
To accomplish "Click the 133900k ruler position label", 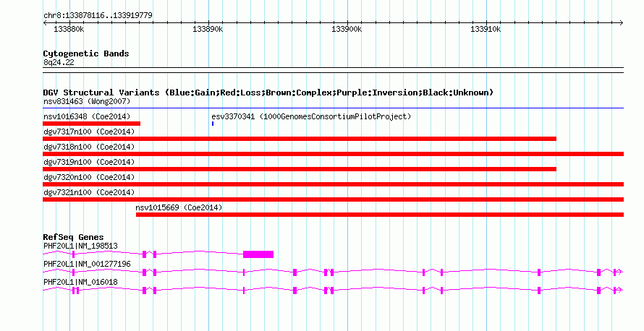I will (x=347, y=29).
